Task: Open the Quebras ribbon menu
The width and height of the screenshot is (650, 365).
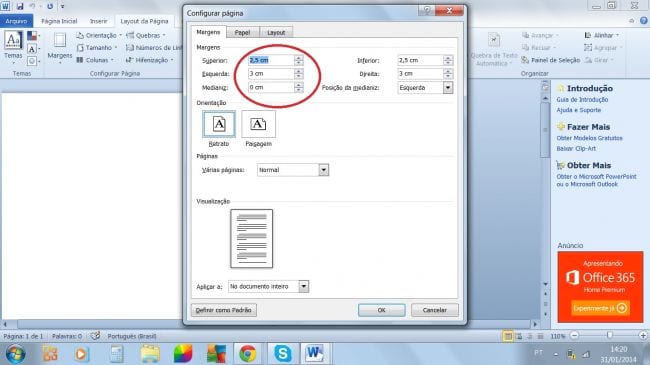Action: click(x=146, y=35)
